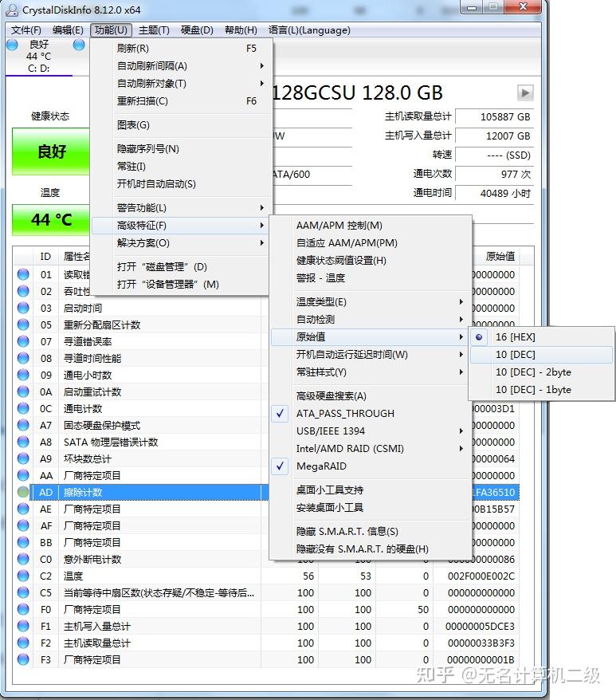Click the green 良好 health status button
616x700 pixels.
pyautogui.click(x=51, y=151)
